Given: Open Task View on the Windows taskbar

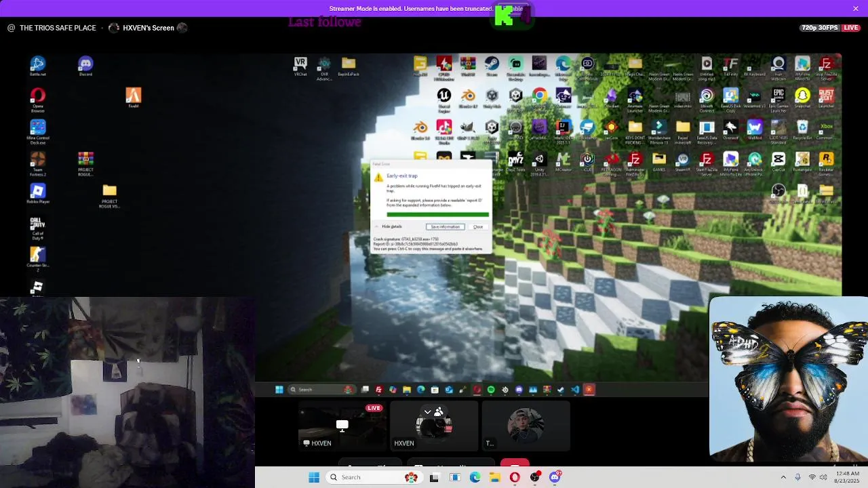Looking at the screenshot, I should [x=434, y=477].
